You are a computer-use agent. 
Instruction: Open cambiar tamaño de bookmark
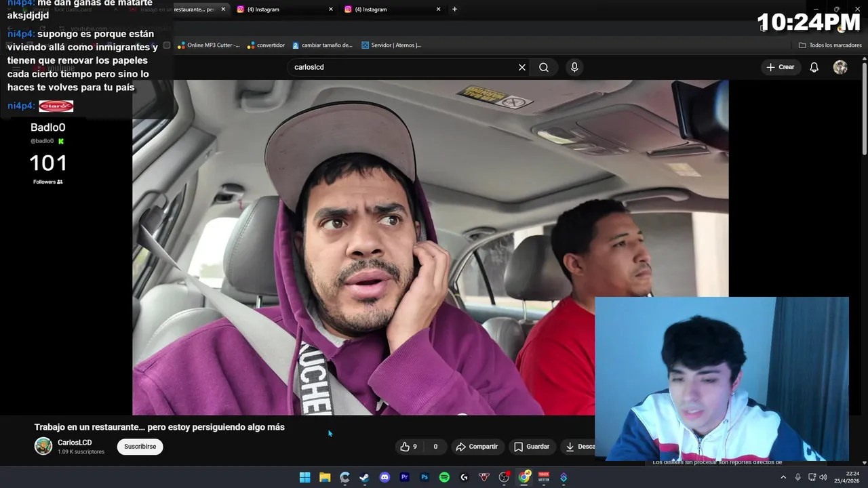323,45
